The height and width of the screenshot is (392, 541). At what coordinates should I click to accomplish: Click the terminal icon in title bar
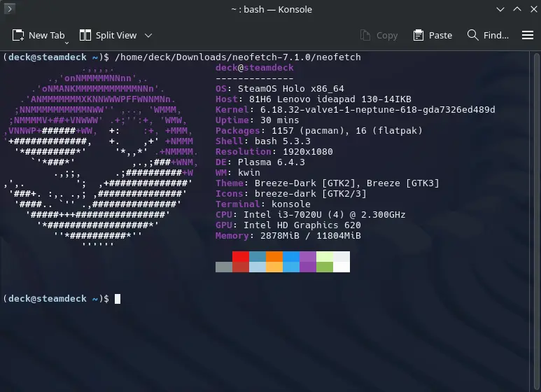tap(9, 9)
